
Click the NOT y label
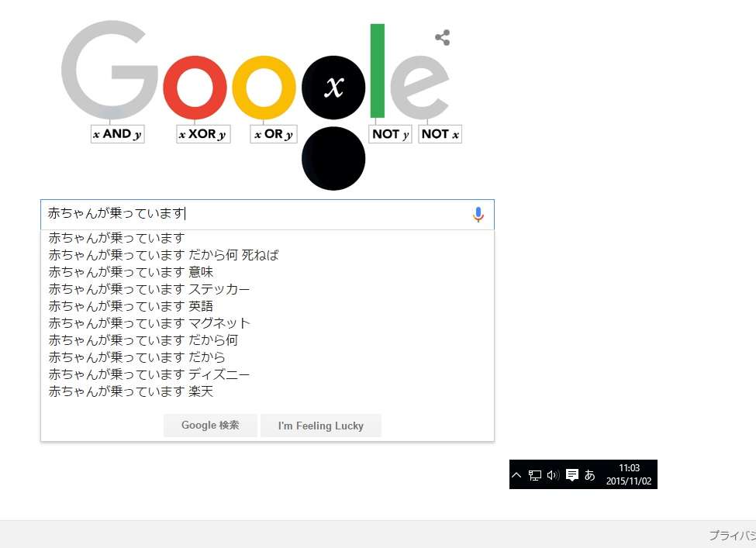pyautogui.click(x=391, y=134)
